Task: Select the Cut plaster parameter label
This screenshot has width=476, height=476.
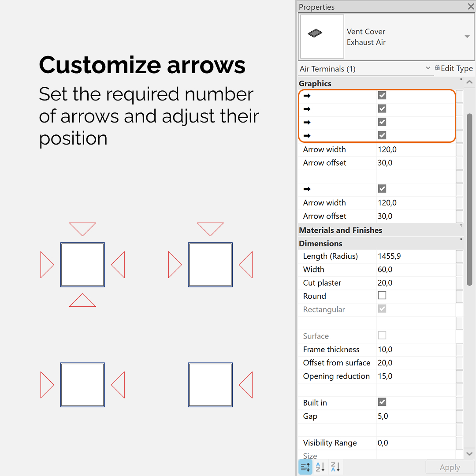Action: point(322,283)
